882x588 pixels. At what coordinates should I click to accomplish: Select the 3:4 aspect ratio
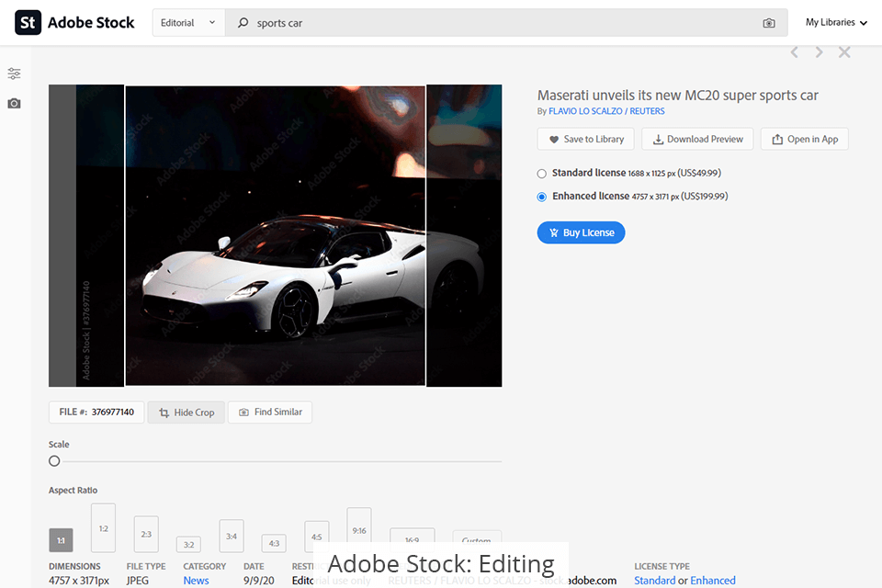tap(232, 536)
